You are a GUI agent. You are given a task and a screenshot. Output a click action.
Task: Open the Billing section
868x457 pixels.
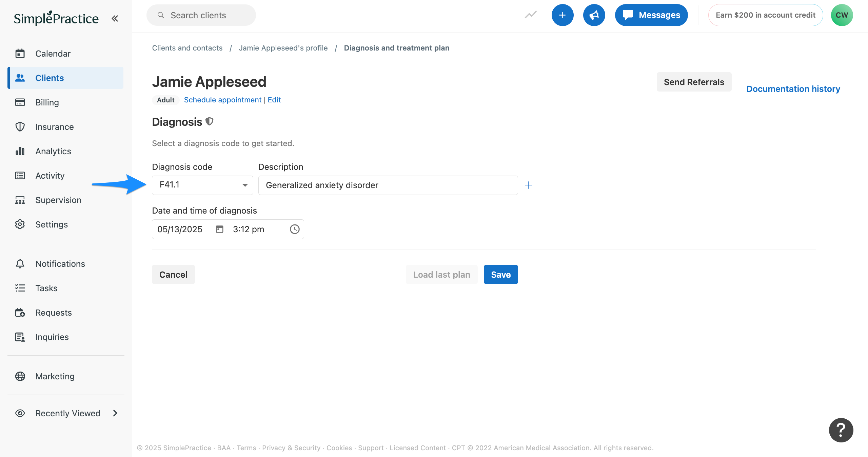point(65,102)
